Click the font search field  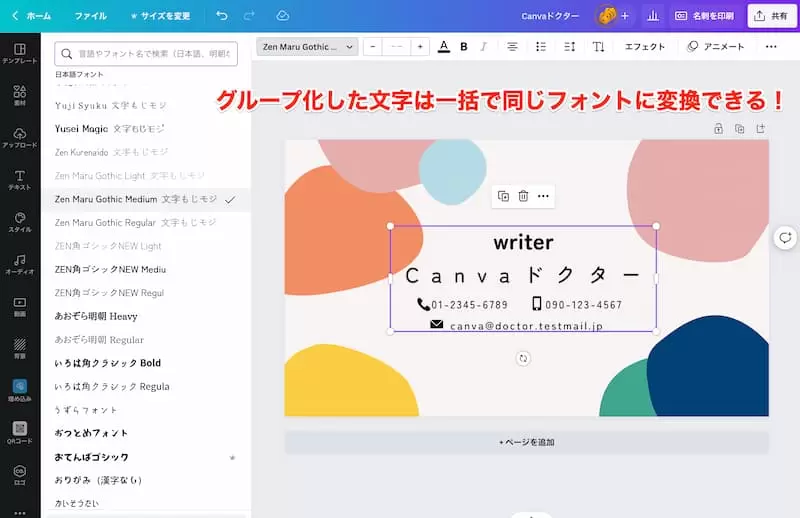coord(146,54)
